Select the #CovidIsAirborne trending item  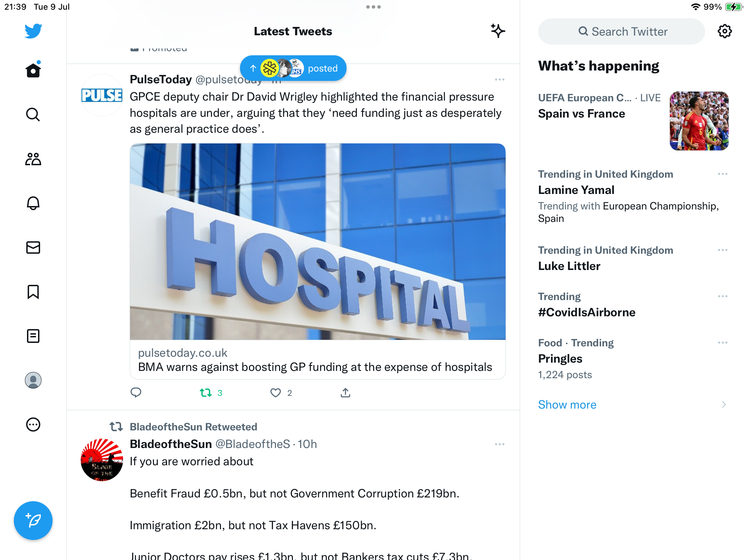(633, 305)
